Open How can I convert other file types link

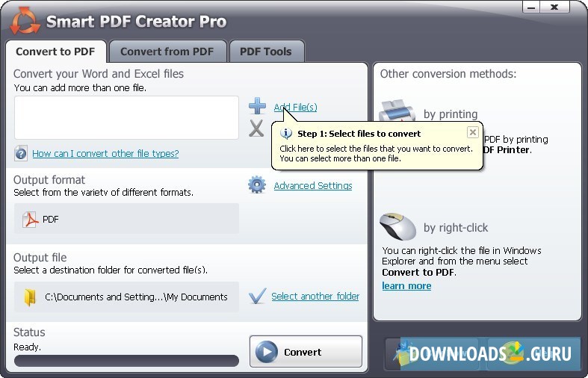[x=105, y=153]
